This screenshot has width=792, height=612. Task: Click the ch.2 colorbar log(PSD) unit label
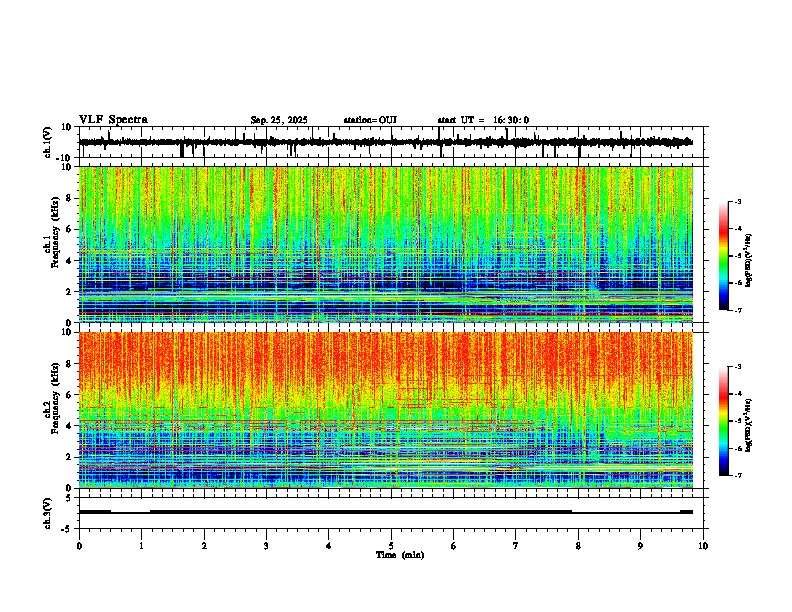tap(749, 425)
